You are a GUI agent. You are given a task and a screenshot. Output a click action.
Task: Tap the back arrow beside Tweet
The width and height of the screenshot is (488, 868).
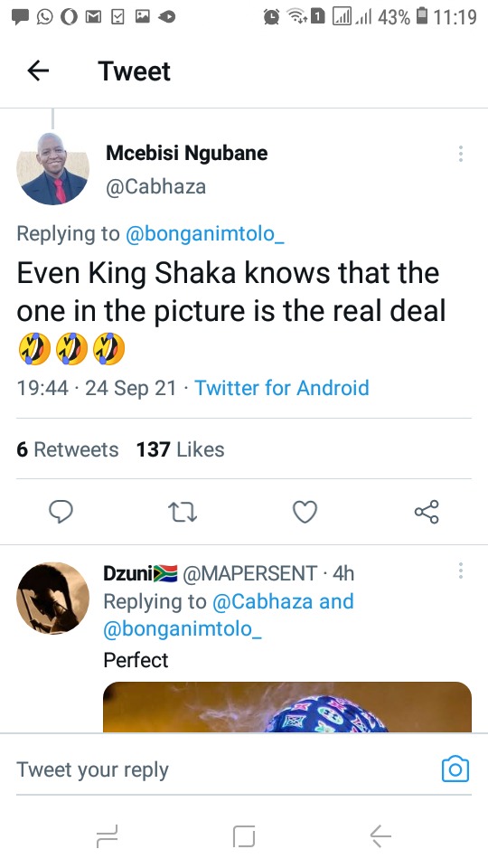(38, 71)
